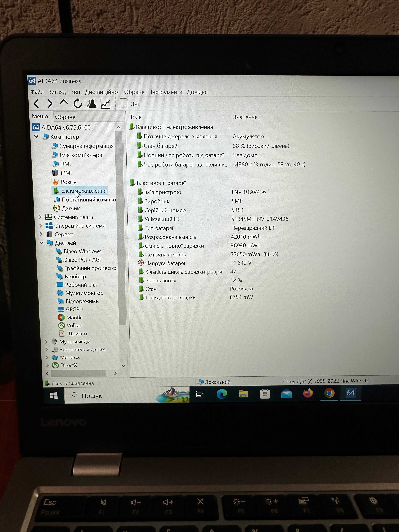Select AIDA64 v6.75.6100 root tree node

(x=62, y=127)
